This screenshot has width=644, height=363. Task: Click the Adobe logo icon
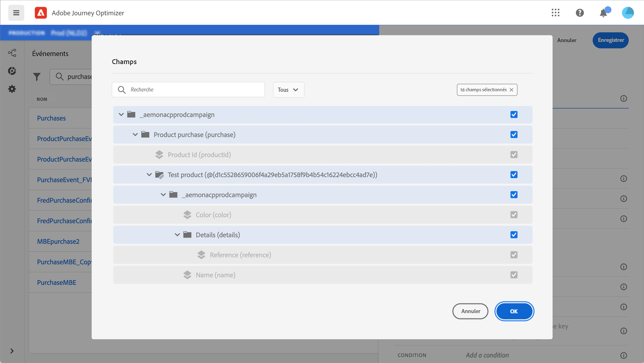tap(41, 13)
